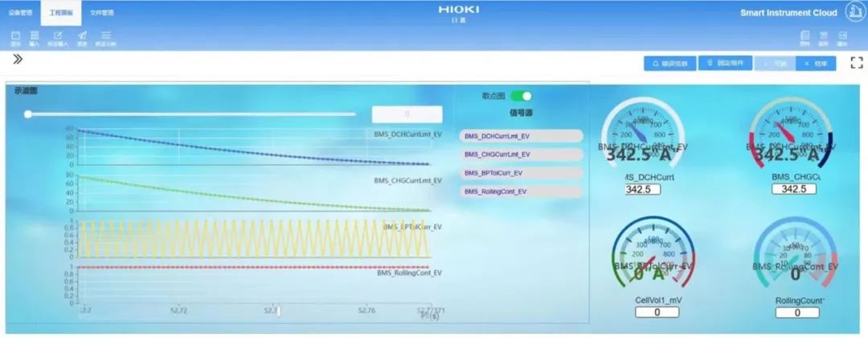Click the value field beside the slider
The height and width of the screenshot is (338, 868).
click(407, 114)
